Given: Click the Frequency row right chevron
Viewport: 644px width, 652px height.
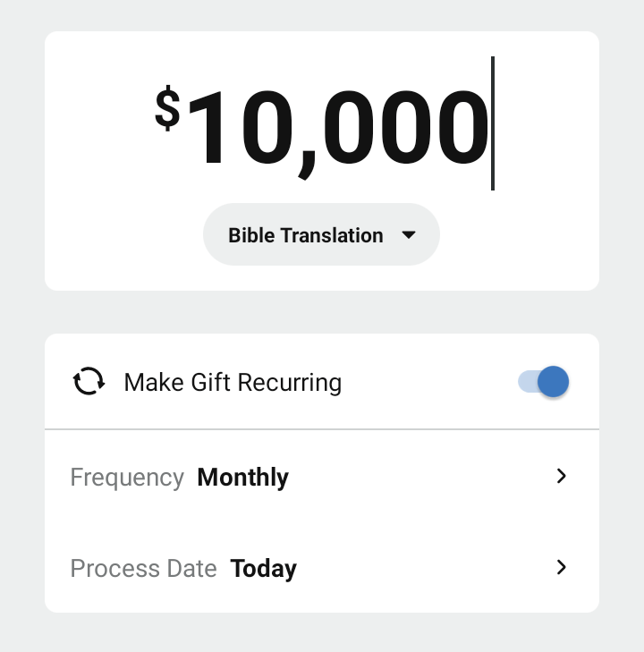Looking at the screenshot, I should 562,476.
